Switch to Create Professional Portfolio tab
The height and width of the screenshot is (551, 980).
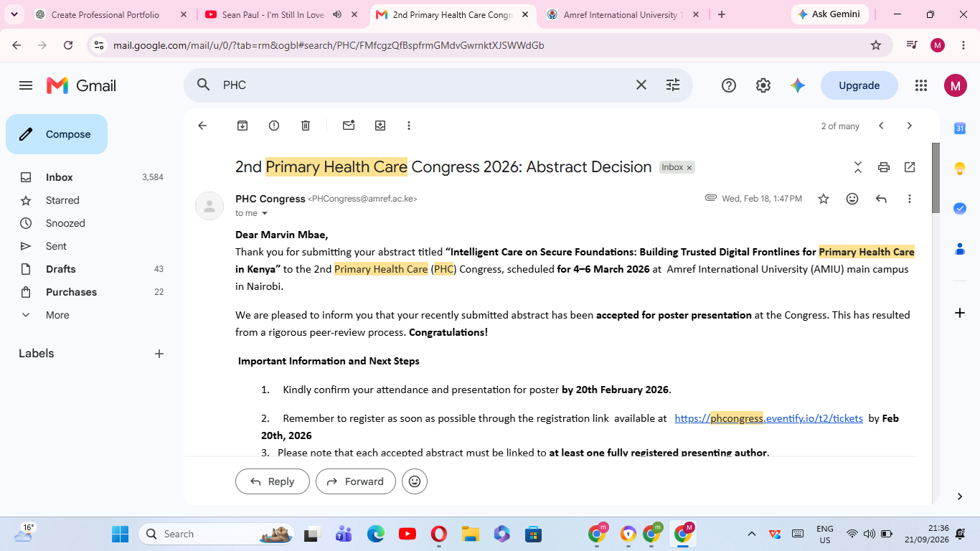pyautogui.click(x=111, y=14)
